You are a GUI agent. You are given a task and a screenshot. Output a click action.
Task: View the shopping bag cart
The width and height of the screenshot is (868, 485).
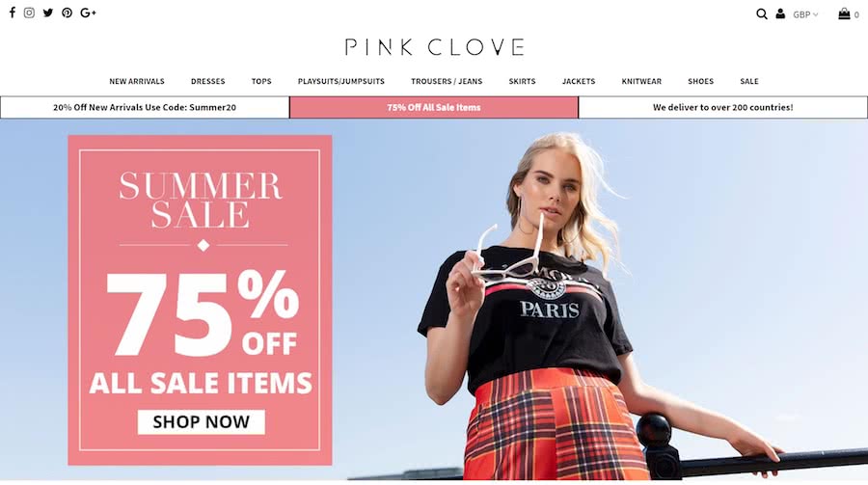coord(848,13)
